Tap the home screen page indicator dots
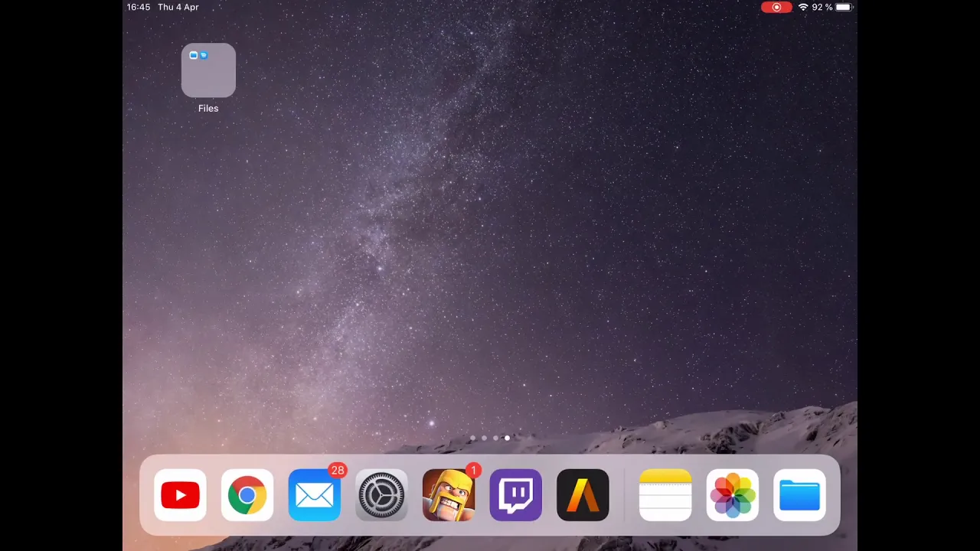 490,438
